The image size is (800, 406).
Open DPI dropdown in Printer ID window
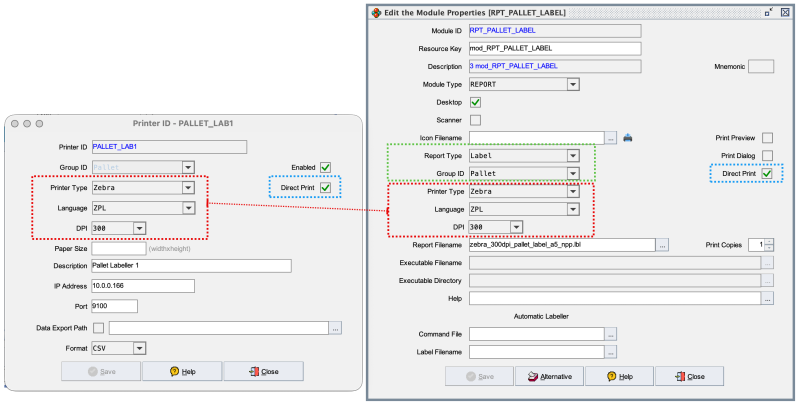click(x=139, y=229)
